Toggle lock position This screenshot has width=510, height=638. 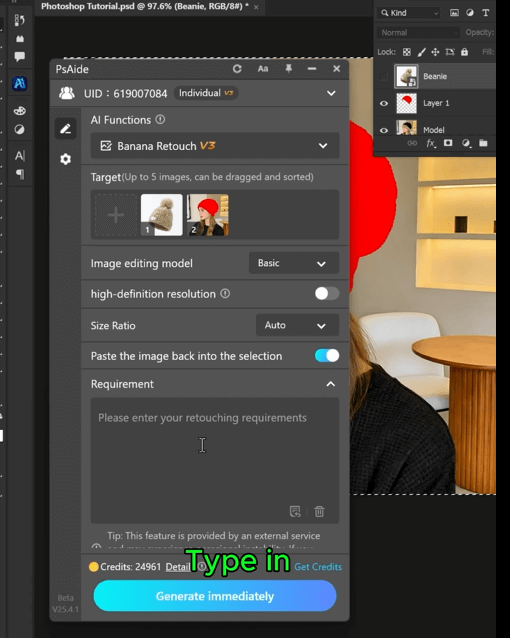(435, 52)
